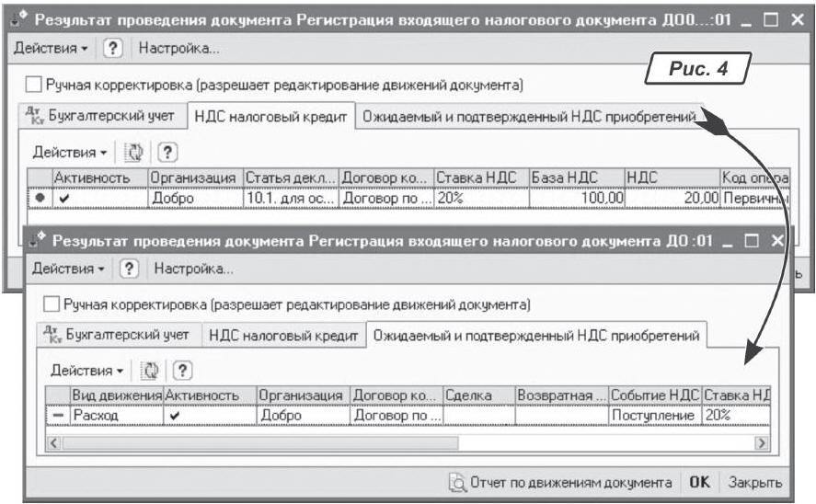The height and width of the screenshot is (504, 816).
Task: Enable Ручная корректировка checkbox in the front window
Action: point(52,304)
